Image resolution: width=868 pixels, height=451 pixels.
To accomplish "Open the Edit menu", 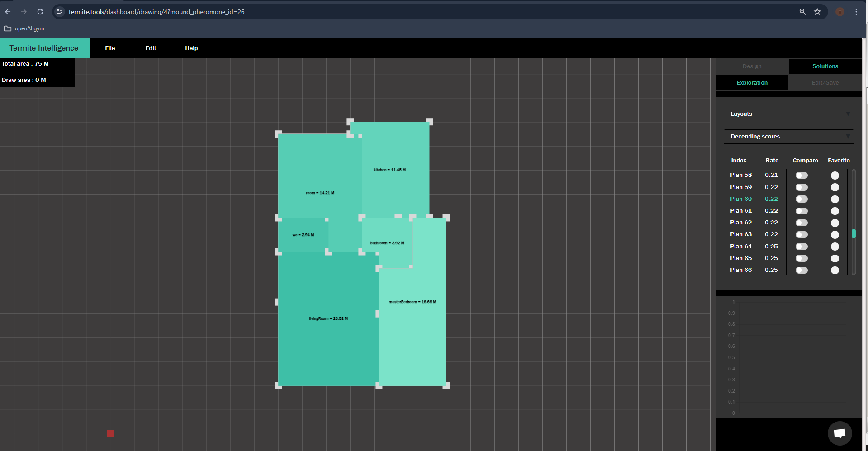I will point(151,48).
